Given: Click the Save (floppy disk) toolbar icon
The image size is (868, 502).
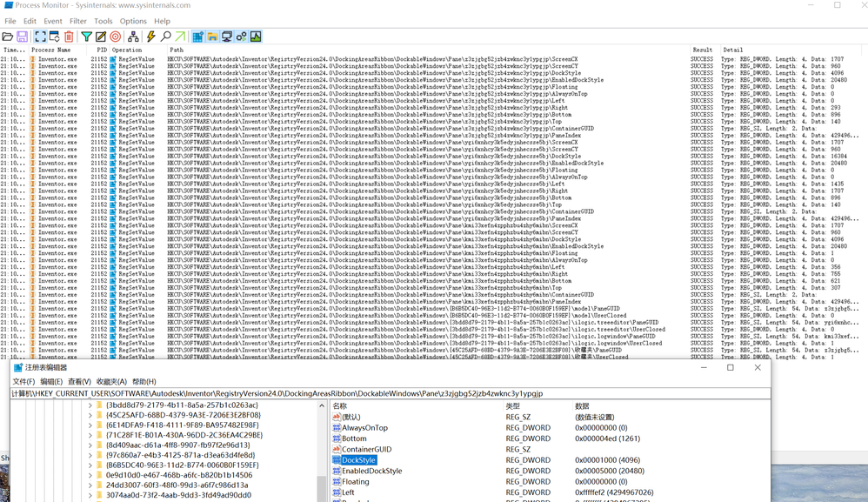Looking at the screenshot, I should [x=22, y=37].
